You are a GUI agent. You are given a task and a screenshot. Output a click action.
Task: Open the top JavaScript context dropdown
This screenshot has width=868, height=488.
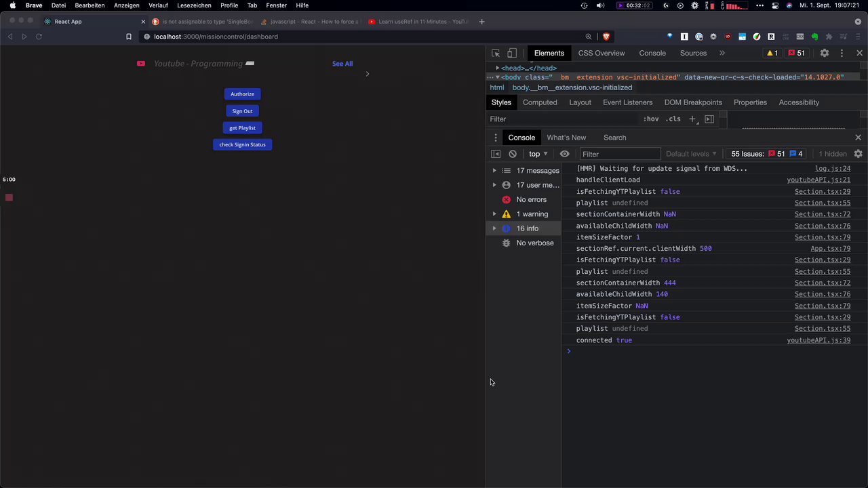click(538, 154)
